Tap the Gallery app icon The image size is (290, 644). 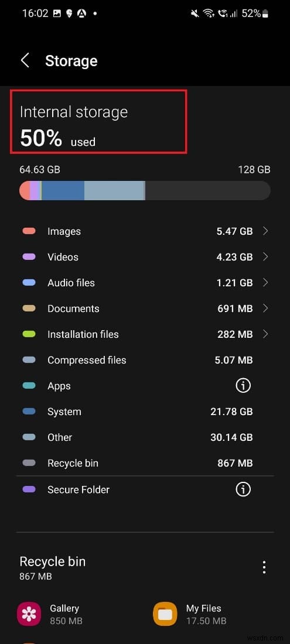pos(29,614)
